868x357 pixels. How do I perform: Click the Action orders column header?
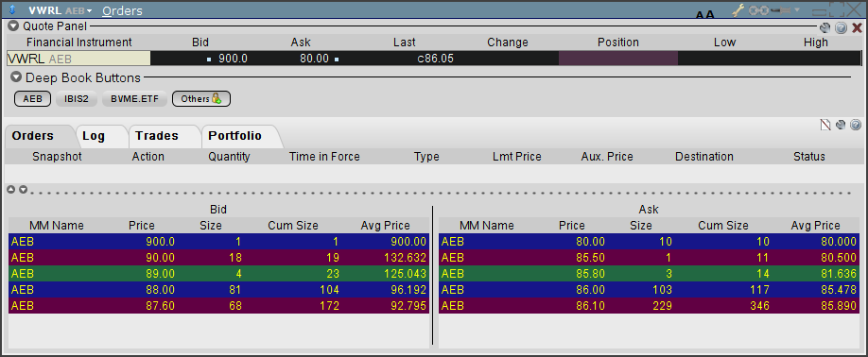coord(148,157)
